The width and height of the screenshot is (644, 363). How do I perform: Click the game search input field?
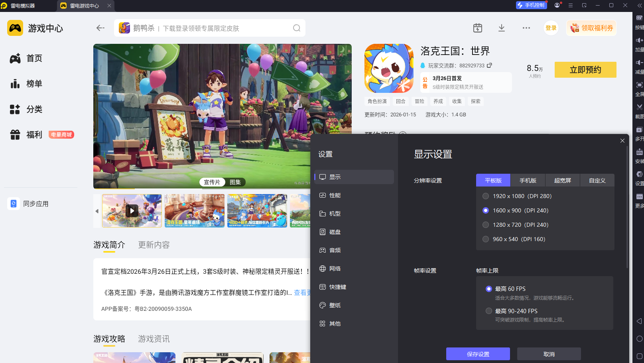[210, 28]
